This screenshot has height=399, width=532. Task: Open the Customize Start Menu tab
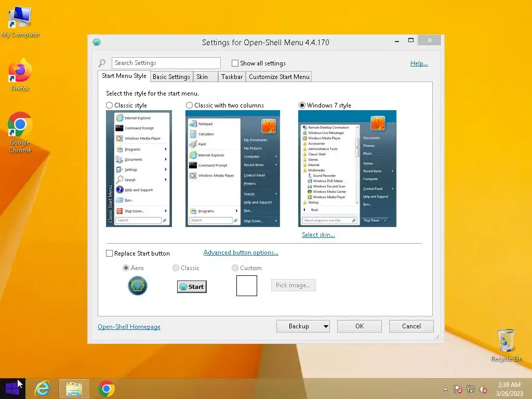click(279, 77)
